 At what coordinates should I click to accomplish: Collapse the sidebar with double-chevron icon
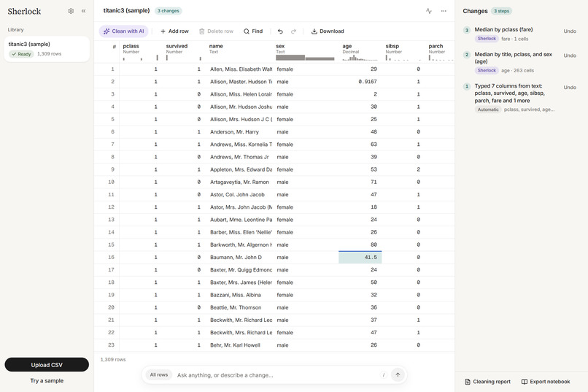[84, 11]
